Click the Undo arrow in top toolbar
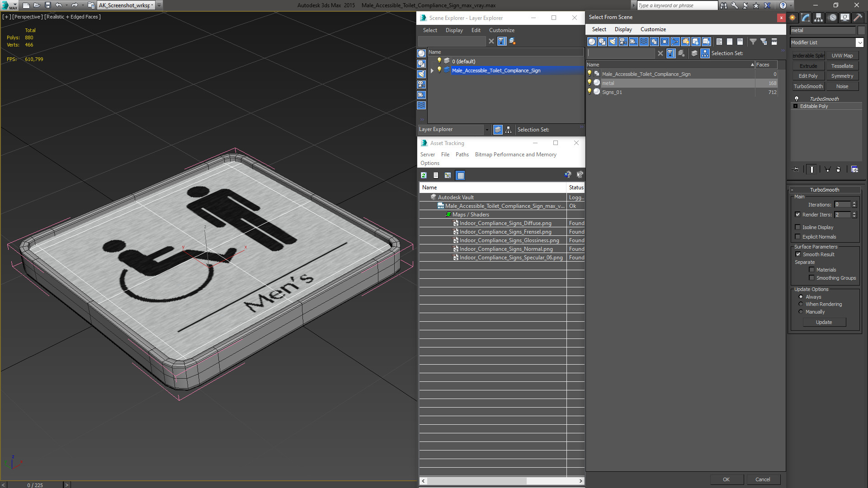 point(59,5)
